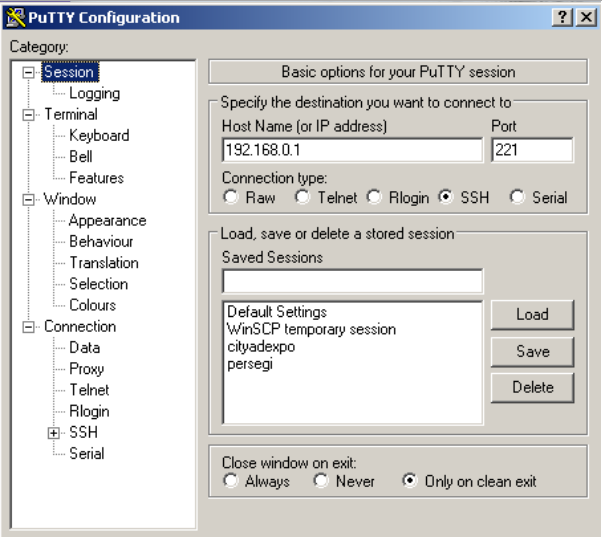Open the Proxy category
The width and height of the screenshot is (602, 537).
coord(86,369)
